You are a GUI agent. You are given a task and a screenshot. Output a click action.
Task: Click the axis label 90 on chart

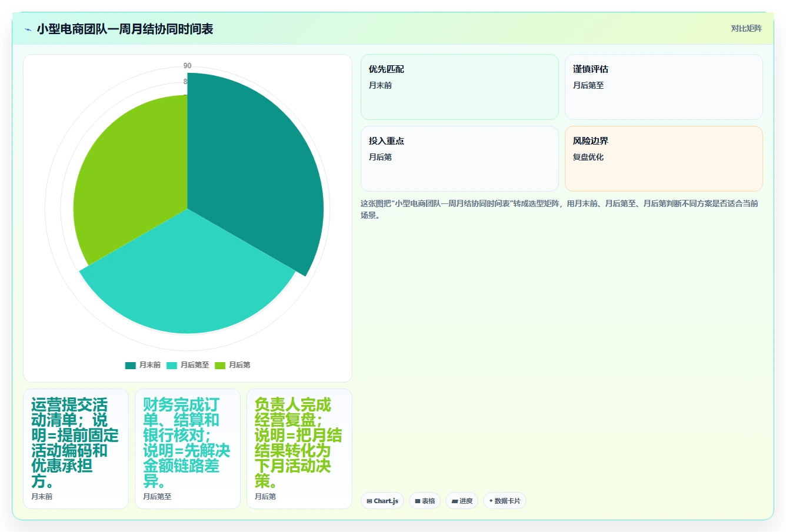(x=187, y=66)
